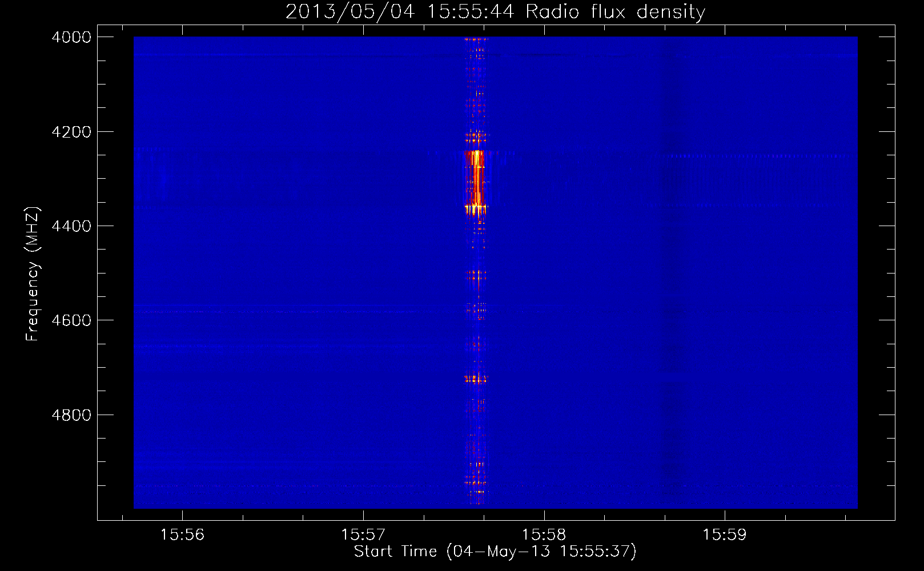This screenshot has width=924, height=571.
Task: Click the 15:56 time tick label
Action: (x=182, y=535)
